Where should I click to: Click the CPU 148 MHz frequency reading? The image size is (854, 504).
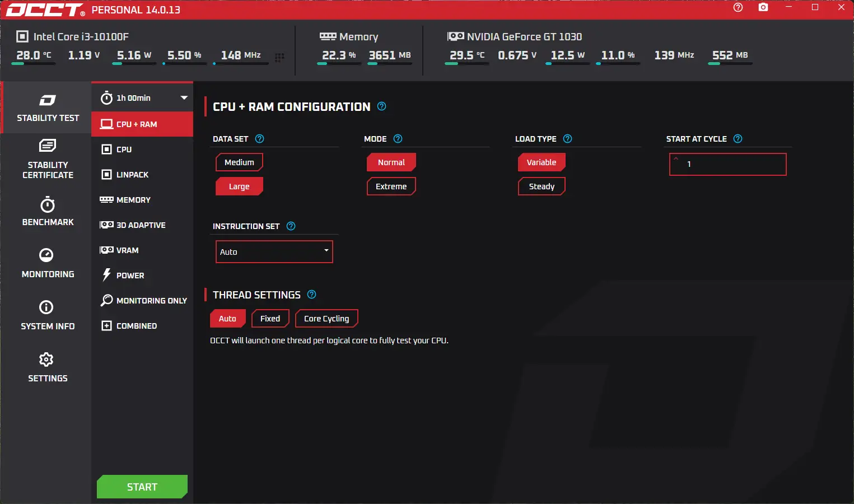pyautogui.click(x=241, y=55)
